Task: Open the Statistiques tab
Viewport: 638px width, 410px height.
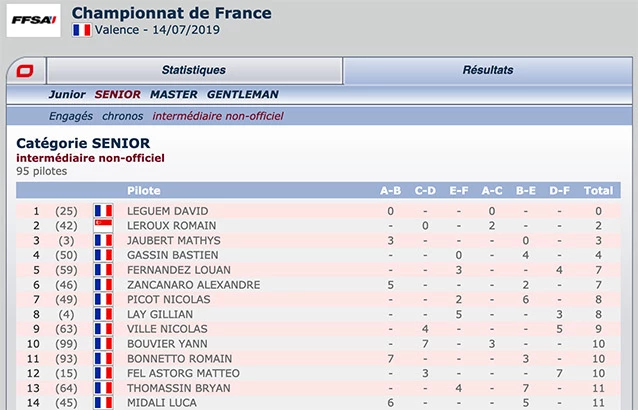Action: pos(194,71)
